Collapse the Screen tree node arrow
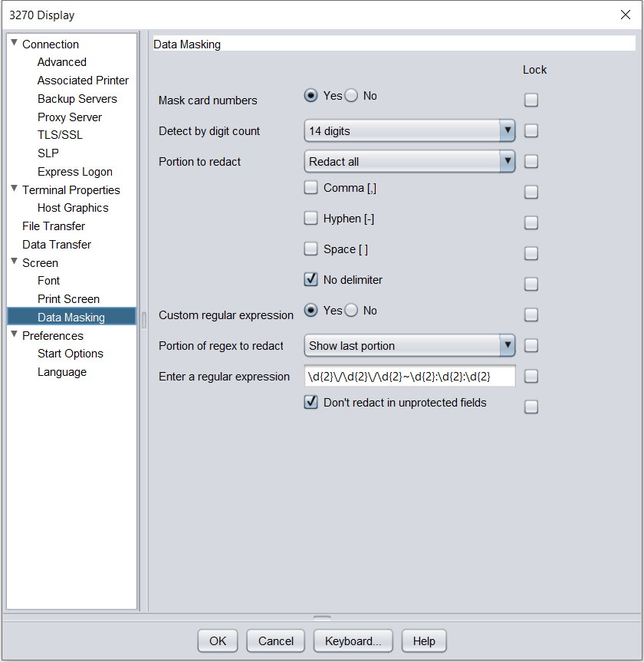This screenshot has width=644, height=662. coord(14,262)
